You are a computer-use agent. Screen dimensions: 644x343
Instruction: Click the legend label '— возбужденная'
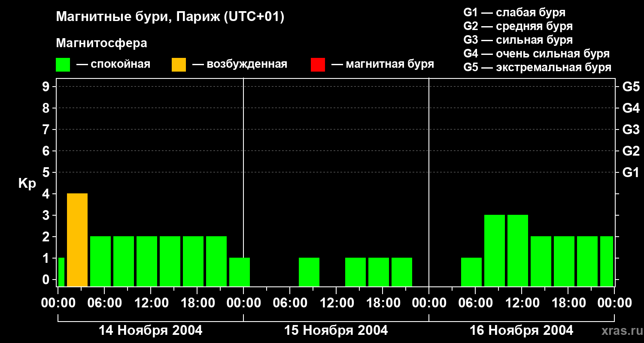pyautogui.click(x=240, y=64)
